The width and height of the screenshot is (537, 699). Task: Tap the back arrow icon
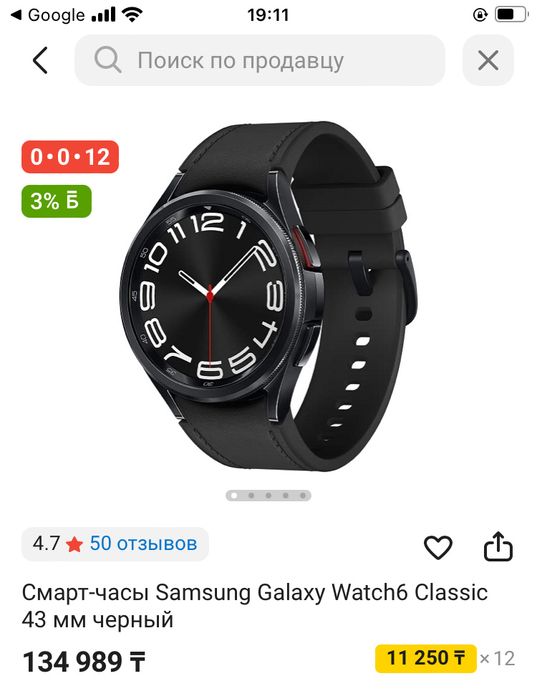40,60
